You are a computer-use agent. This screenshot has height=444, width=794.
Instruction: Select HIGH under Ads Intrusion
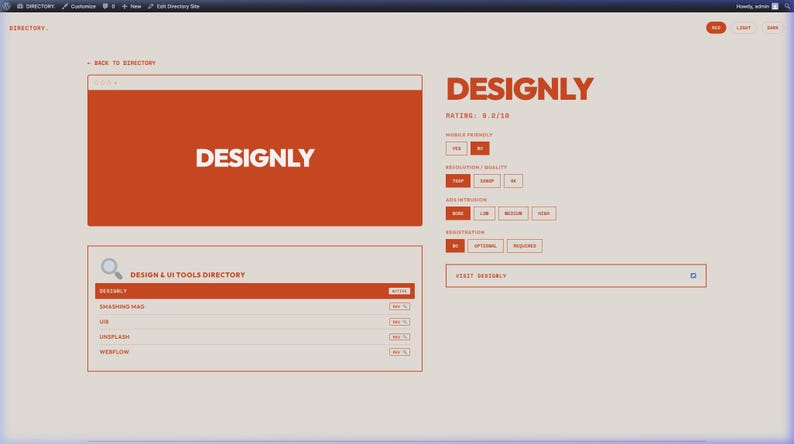pos(543,213)
